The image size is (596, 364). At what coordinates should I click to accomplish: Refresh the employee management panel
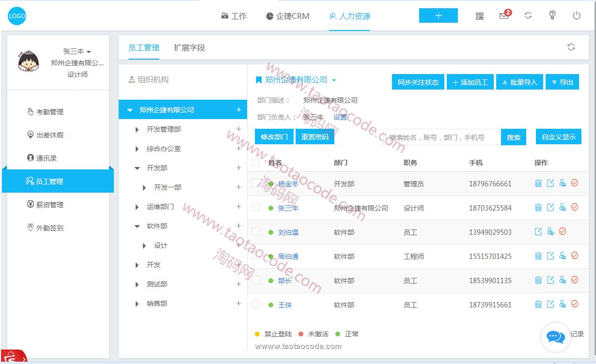[x=571, y=47]
